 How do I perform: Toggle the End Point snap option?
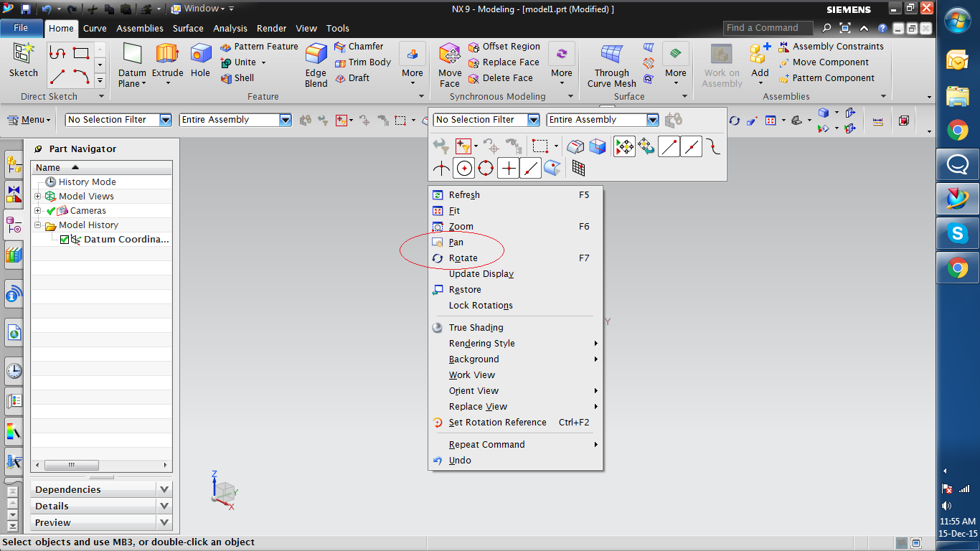(x=669, y=147)
